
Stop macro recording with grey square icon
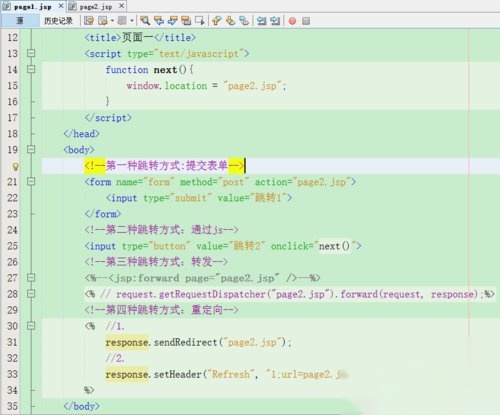coord(306,21)
